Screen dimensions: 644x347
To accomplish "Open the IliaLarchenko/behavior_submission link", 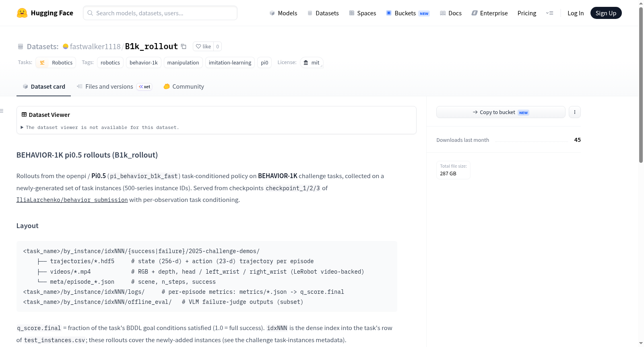I will (x=72, y=200).
